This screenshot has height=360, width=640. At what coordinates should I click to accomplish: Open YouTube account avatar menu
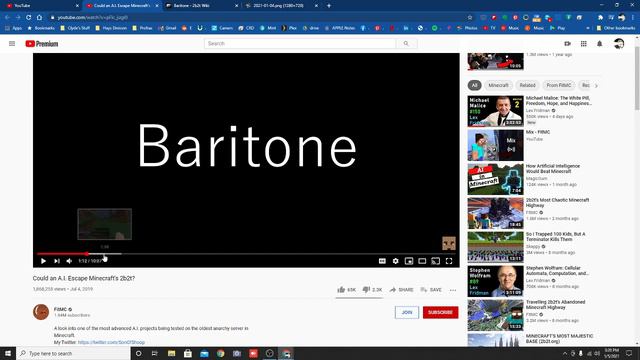pyautogui.click(x=619, y=44)
